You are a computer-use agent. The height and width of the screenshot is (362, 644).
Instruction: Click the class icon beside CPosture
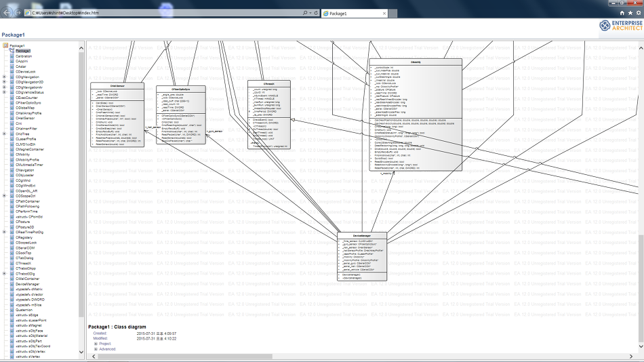coord(12,222)
